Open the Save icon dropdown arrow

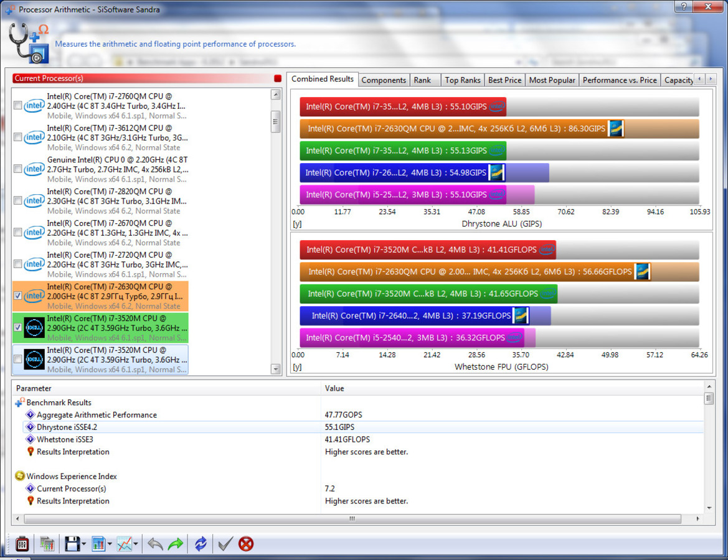point(83,544)
